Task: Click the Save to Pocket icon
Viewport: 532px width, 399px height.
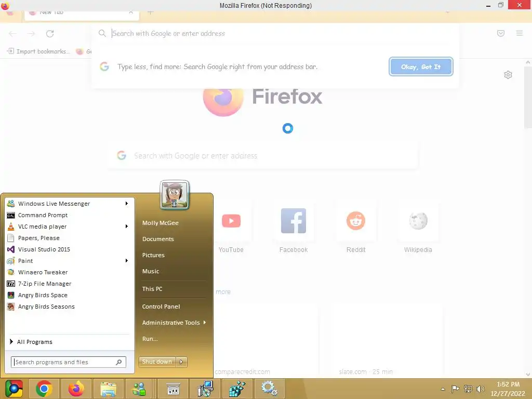Action: click(501, 33)
